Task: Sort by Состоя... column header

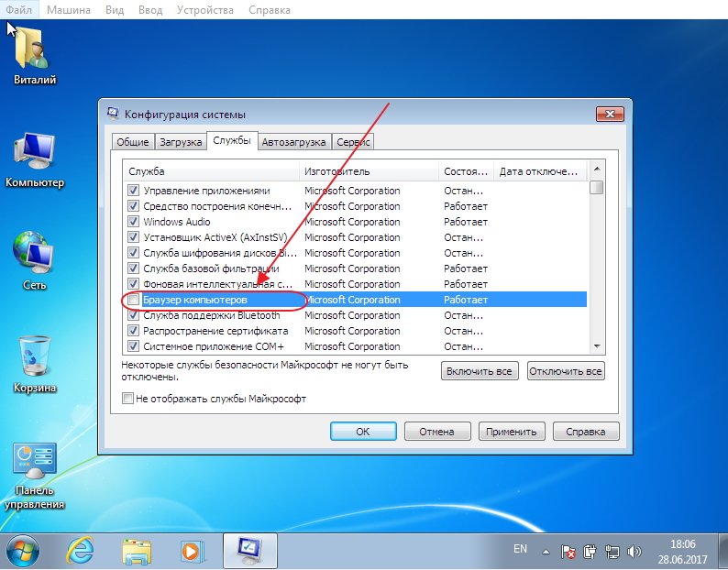Action: pos(466,171)
